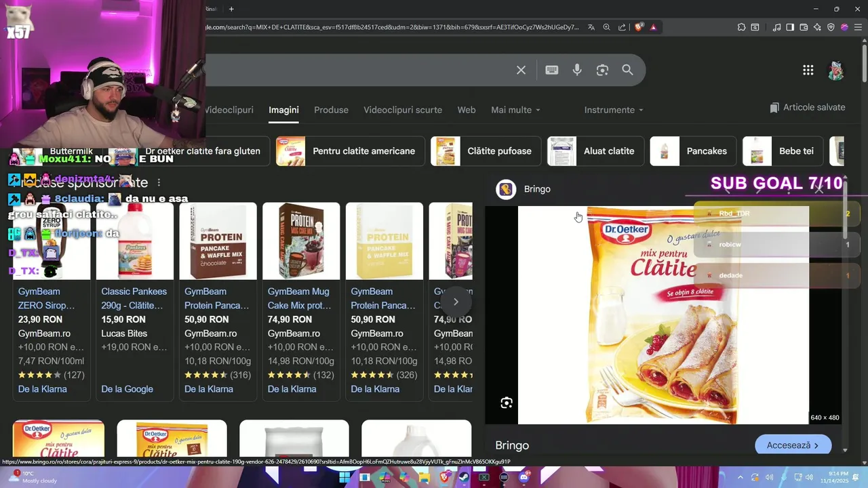Open Brave Rewards triangle icon
This screenshot has width=868, height=488.
click(653, 27)
